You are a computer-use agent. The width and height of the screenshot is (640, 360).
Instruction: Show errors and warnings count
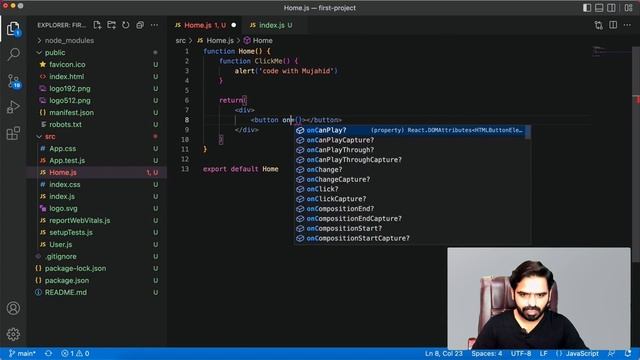(x=75, y=353)
